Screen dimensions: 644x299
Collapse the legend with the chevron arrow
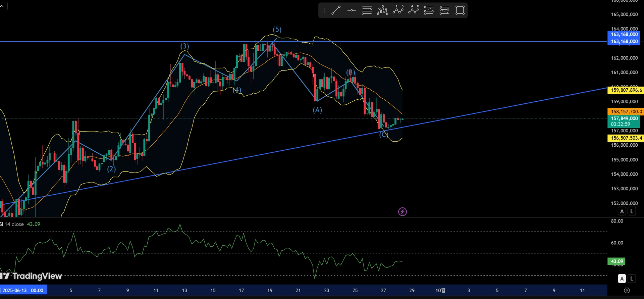click(x=3, y=6)
